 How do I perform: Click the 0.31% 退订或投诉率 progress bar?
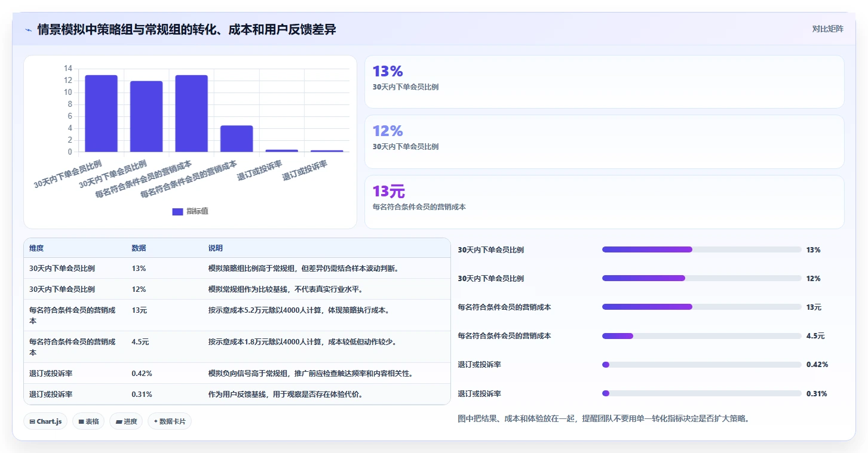click(x=702, y=393)
